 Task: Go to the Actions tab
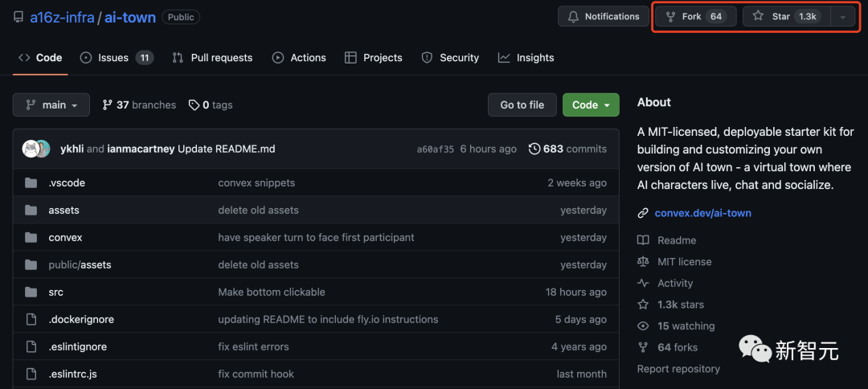pos(299,58)
